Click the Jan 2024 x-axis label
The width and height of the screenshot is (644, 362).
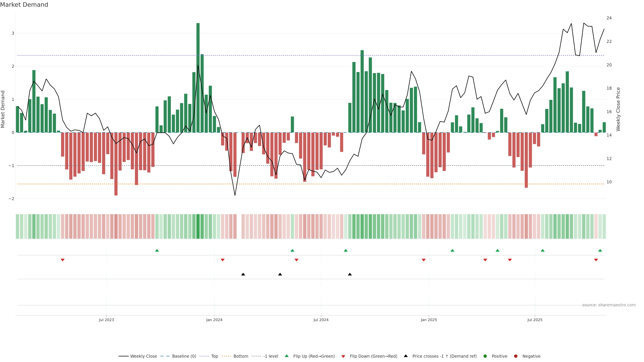(x=214, y=320)
